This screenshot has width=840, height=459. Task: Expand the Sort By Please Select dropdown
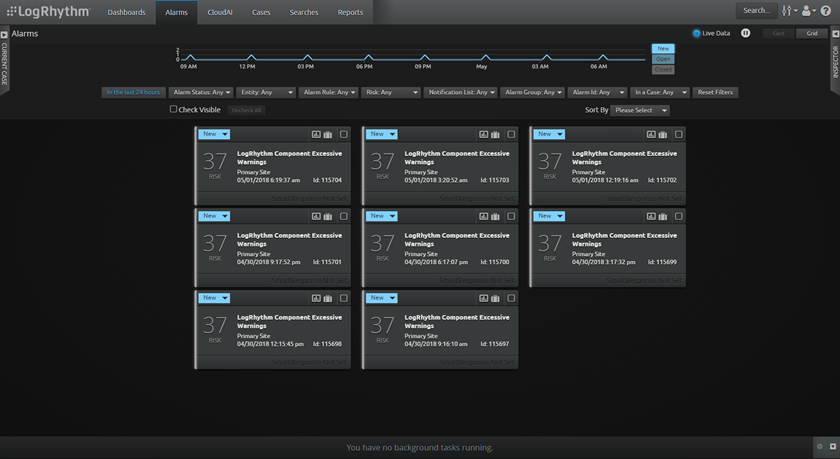coord(640,110)
